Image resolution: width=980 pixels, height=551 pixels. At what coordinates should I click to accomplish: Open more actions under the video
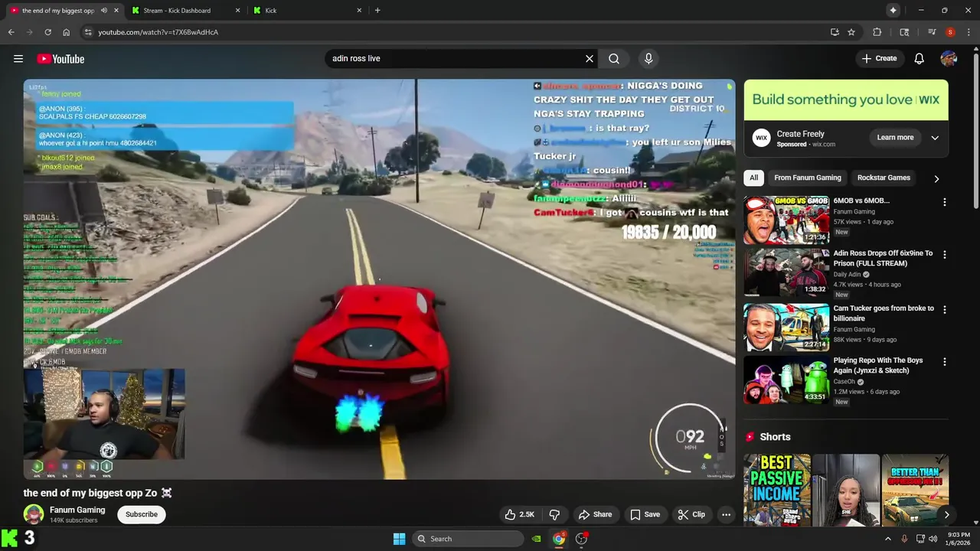(x=726, y=514)
